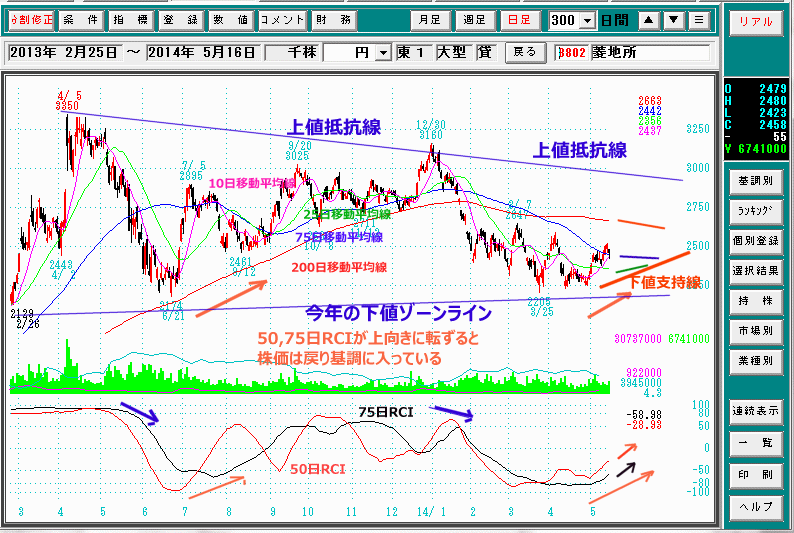Click the stock code field 8802
This screenshot has height=533, width=794.
[x=572, y=53]
